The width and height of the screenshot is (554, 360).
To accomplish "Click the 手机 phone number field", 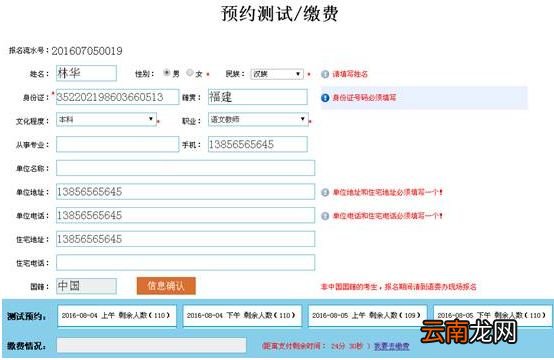I will (x=258, y=144).
